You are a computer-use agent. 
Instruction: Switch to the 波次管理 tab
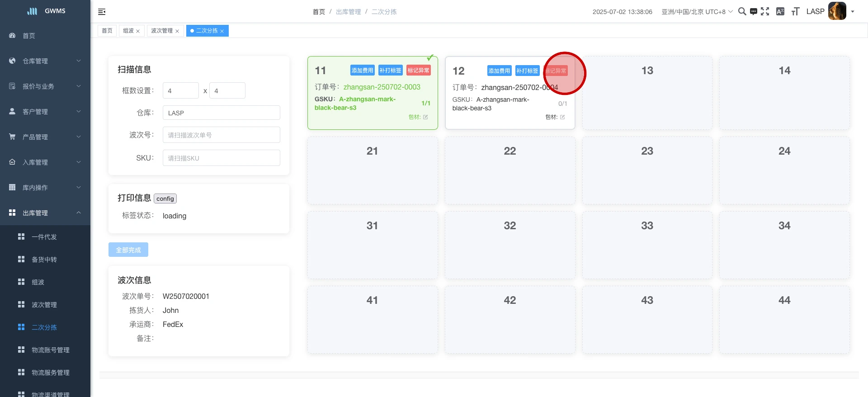[x=162, y=31]
